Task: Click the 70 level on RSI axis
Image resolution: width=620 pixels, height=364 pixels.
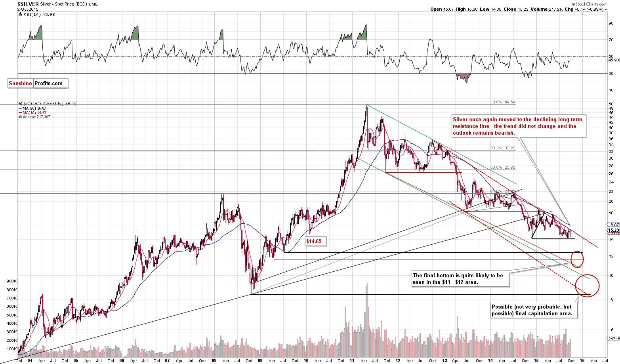Action: tap(611, 40)
